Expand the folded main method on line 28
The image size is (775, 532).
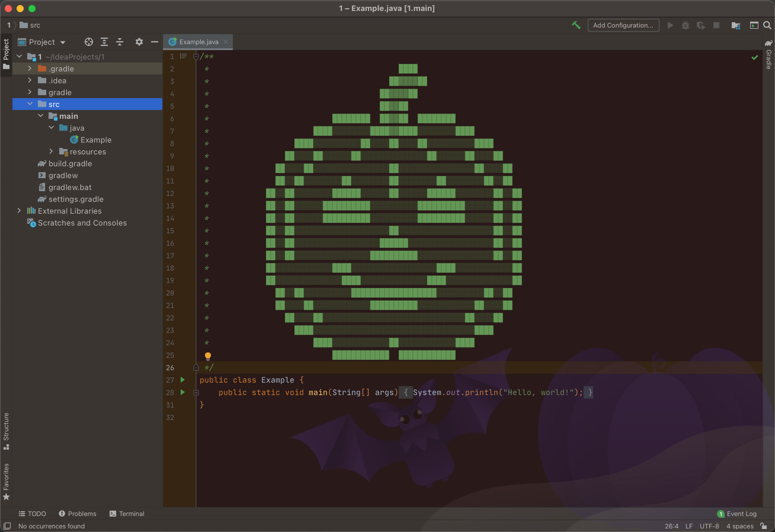tap(196, 392)
